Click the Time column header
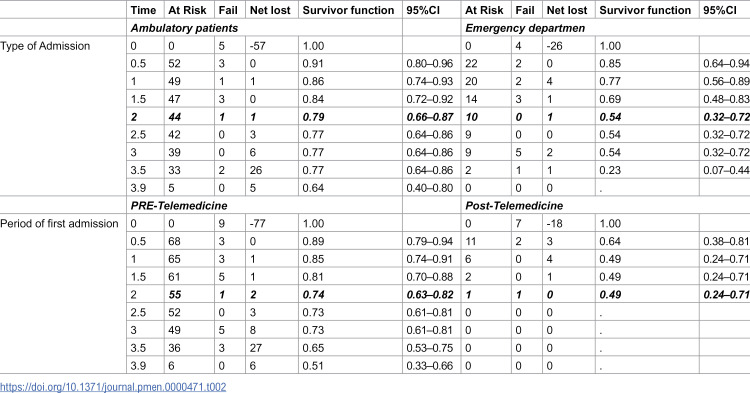750x393 pixels. [143, 10]
